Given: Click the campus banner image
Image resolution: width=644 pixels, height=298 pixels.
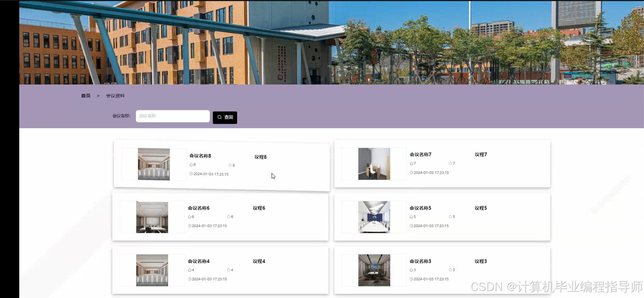Looking at the screenshot, I should (x=331, y=42).
